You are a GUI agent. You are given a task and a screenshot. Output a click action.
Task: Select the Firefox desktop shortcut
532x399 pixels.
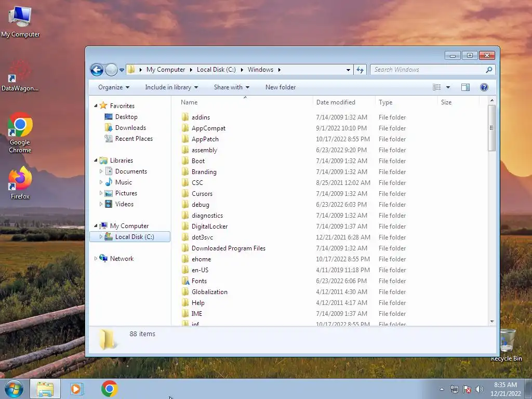[20, 183]
